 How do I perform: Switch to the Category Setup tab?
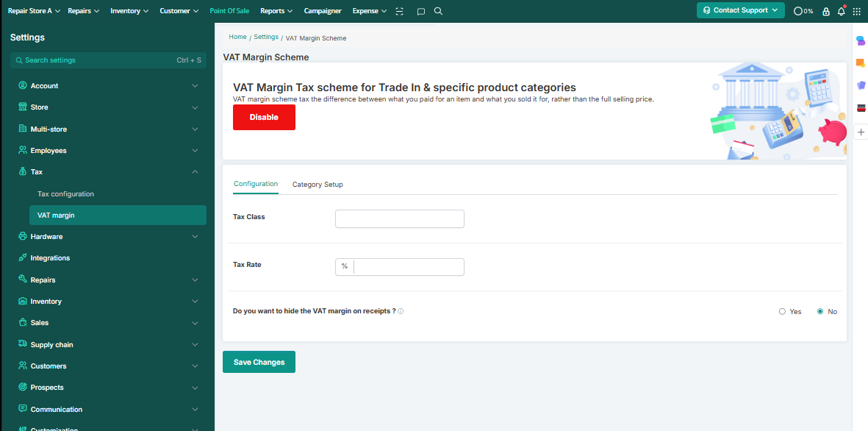click(318, 185)
